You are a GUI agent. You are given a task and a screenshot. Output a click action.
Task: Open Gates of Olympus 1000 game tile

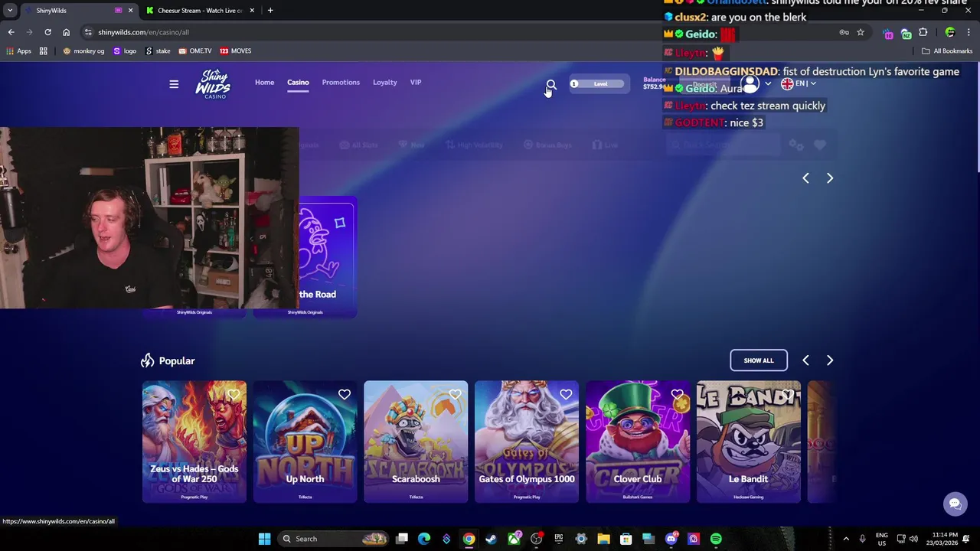point(527,442)
